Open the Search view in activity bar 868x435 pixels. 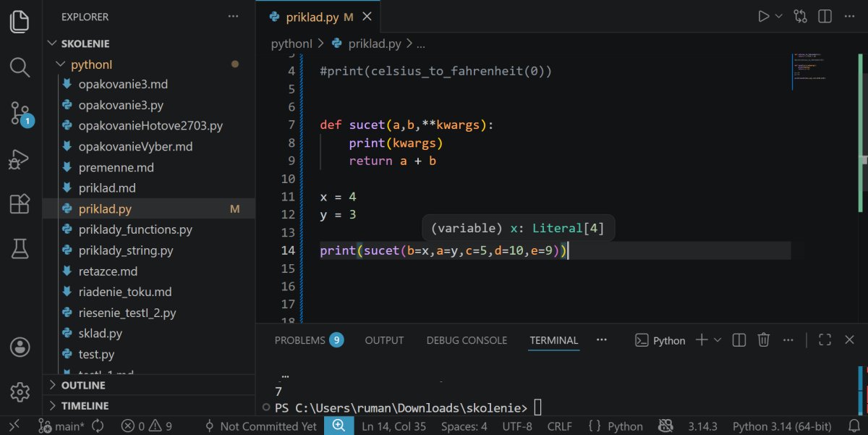click(20, 67)
